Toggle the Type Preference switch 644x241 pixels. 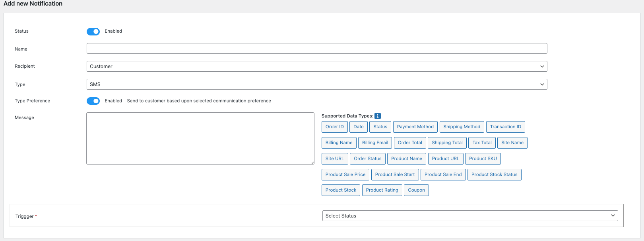coord(93,101)
